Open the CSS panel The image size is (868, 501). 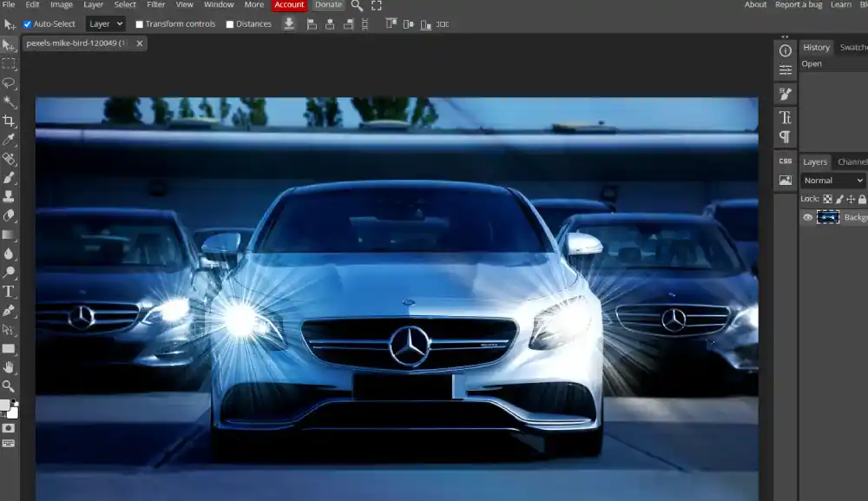pos(785,162)
